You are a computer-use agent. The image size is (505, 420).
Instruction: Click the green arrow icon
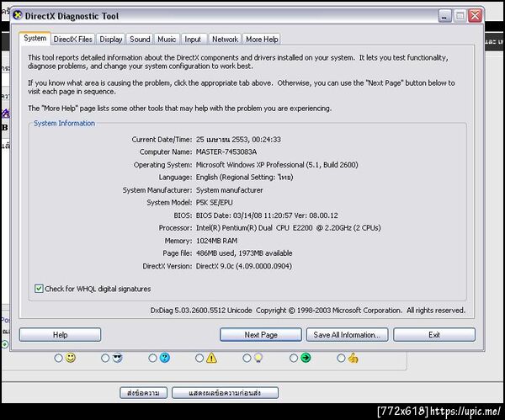(306, 358)
